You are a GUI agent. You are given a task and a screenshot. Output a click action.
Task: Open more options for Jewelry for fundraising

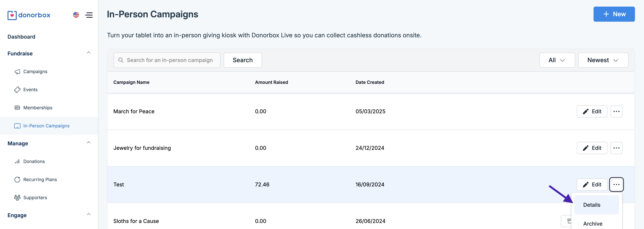point(616,148)
